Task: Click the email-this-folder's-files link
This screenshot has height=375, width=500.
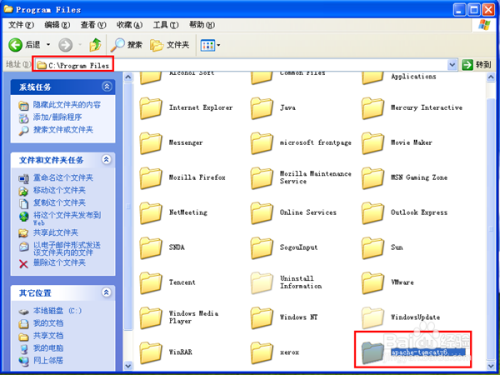Action: coord(67,249)
